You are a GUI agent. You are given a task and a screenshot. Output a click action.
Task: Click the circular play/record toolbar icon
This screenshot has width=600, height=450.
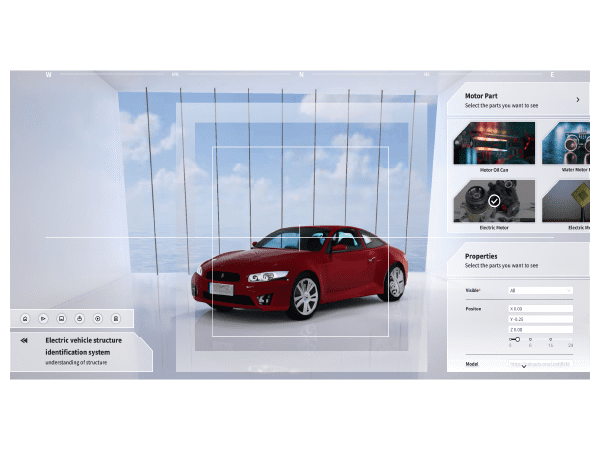[x=98, y=318]
